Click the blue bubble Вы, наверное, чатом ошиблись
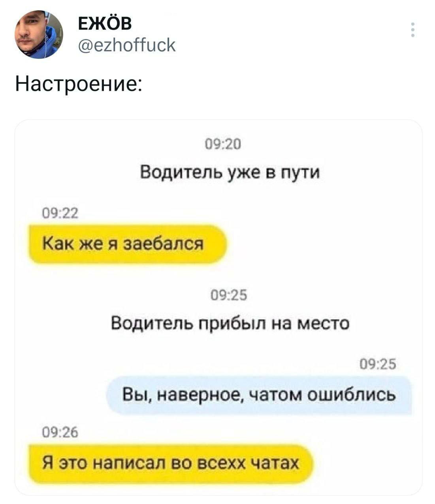This screenshot has height=504, width=435. click(x=259, y=395)
